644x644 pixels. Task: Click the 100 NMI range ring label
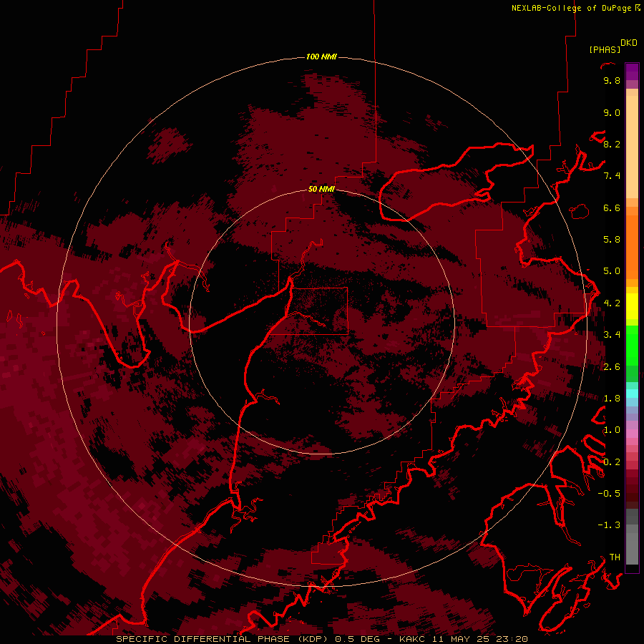pos(321,57)
